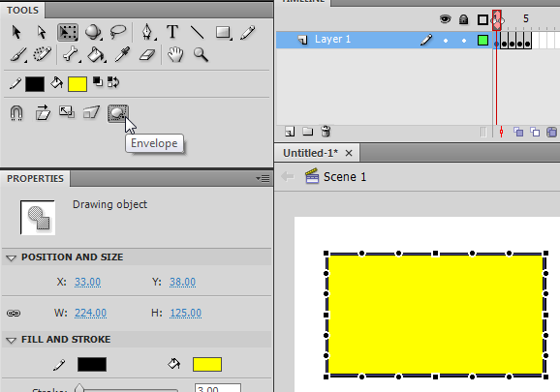
Task: Click the Y position value 38.00
Action: click(x=182, y=282)
